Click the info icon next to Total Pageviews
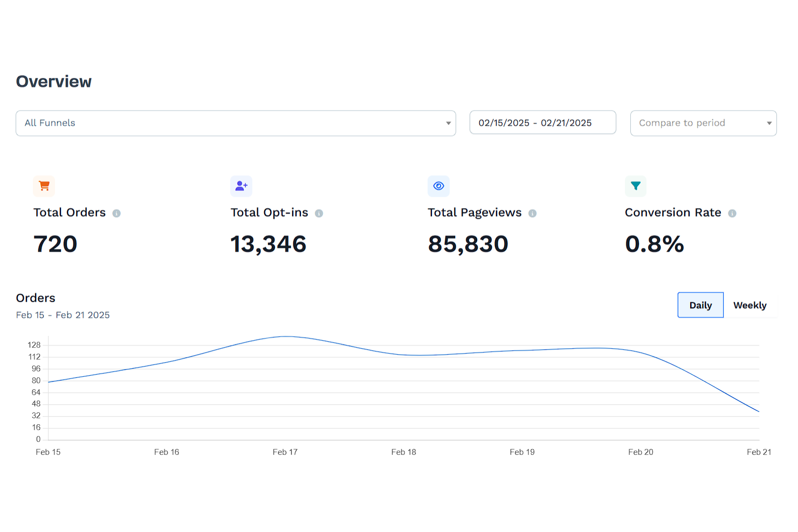798x532 pixels. tap(533, 213)
